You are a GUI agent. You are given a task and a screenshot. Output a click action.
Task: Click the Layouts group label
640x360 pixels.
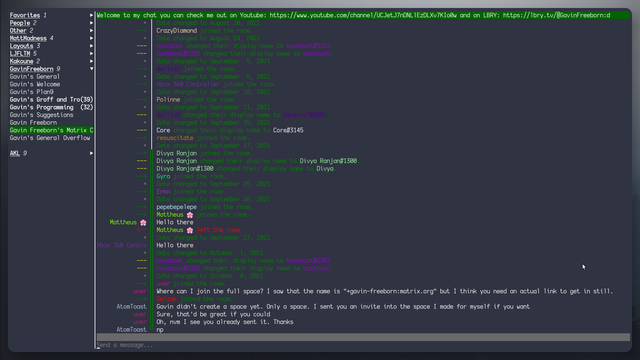[22, 46]
